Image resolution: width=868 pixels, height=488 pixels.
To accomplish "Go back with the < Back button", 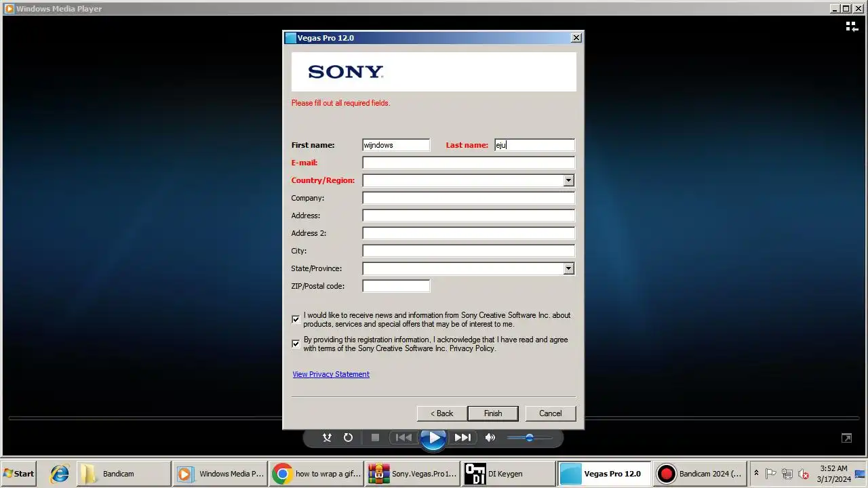I will pyautogui.click(x=441, y=413).
